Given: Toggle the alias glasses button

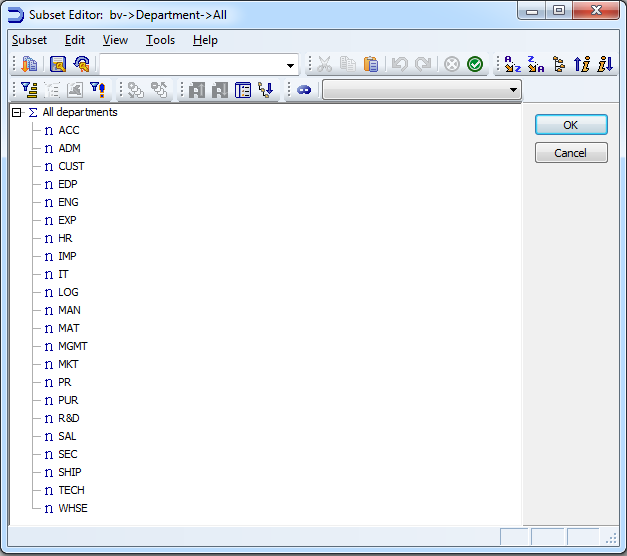Looking at the screenshot, I should pyautogui.click(x=304, y=90).
